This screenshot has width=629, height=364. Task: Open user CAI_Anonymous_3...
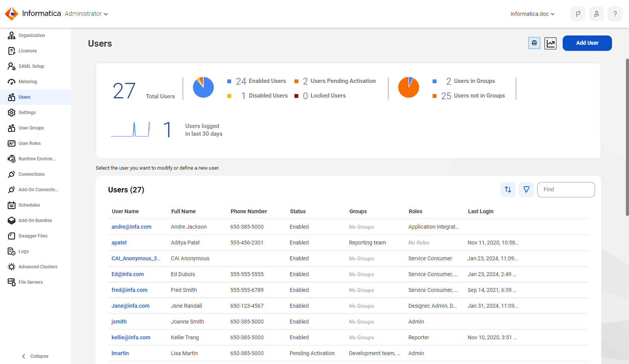[136, 258]
